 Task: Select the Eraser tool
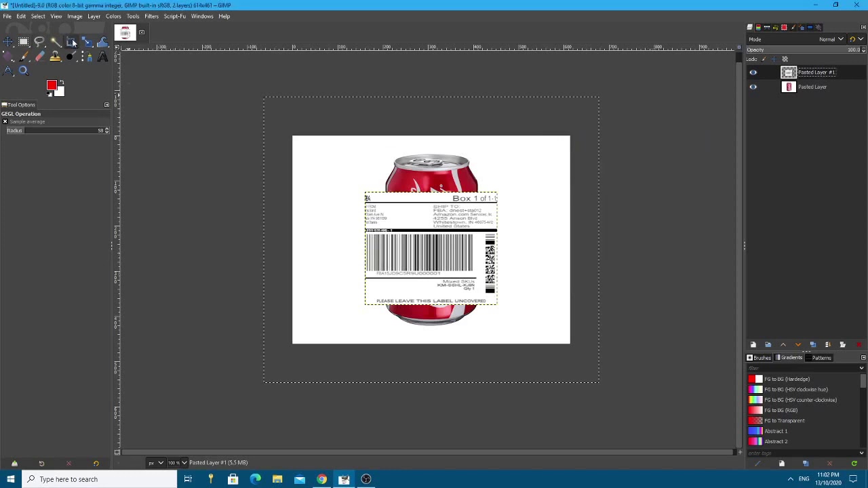point(39,57)
